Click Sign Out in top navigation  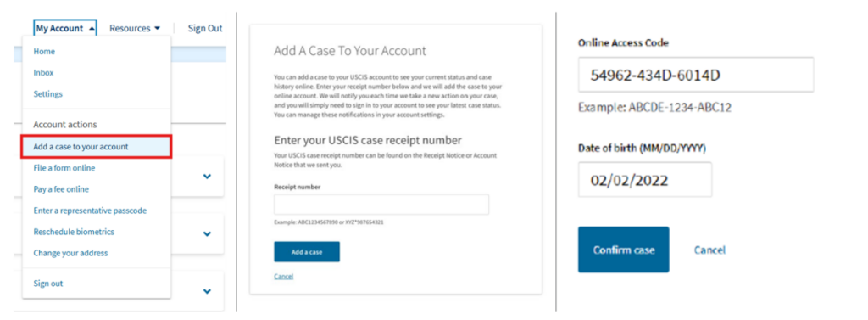[205, 28]
